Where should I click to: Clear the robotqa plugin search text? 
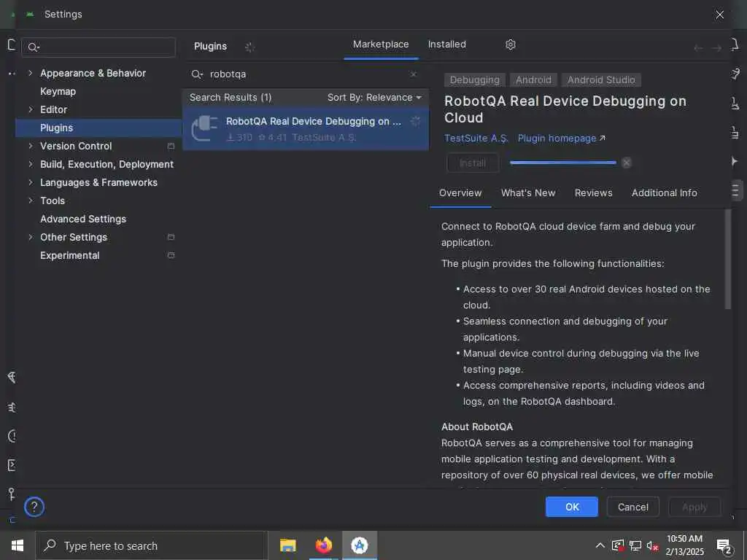(413, 74)
